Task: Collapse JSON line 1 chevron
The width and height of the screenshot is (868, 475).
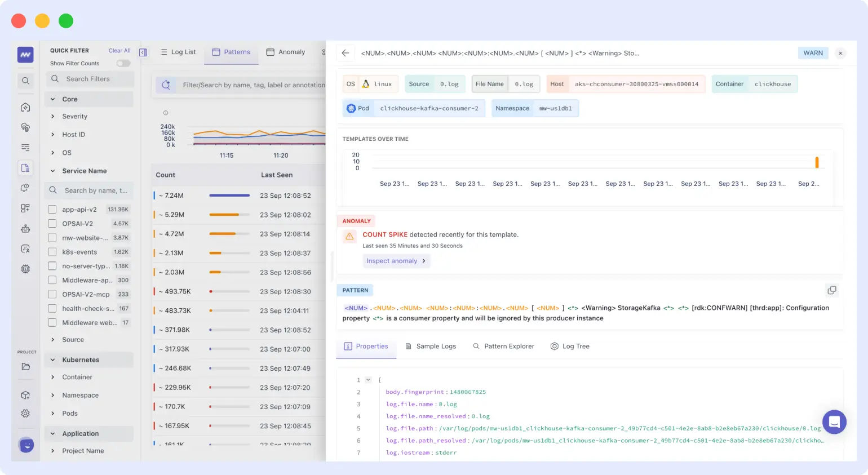Action: point(368,380)
